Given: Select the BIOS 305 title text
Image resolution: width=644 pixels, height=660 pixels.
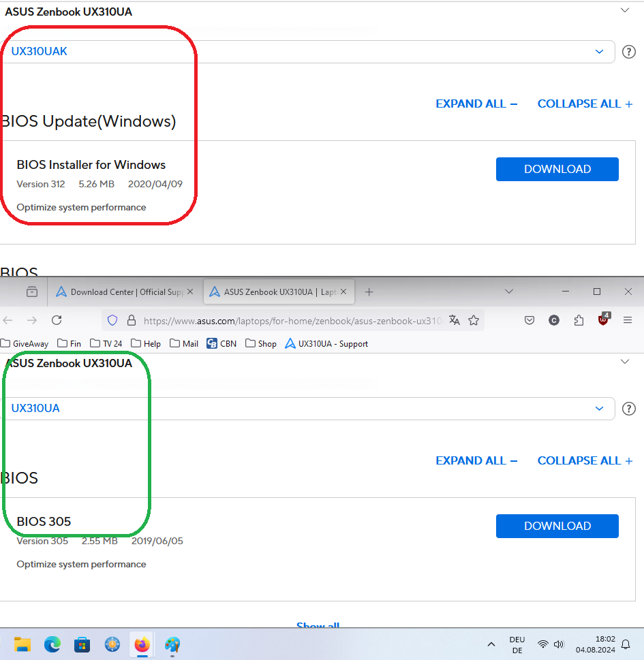Looking at the screenshot, I should pos(44,522).
